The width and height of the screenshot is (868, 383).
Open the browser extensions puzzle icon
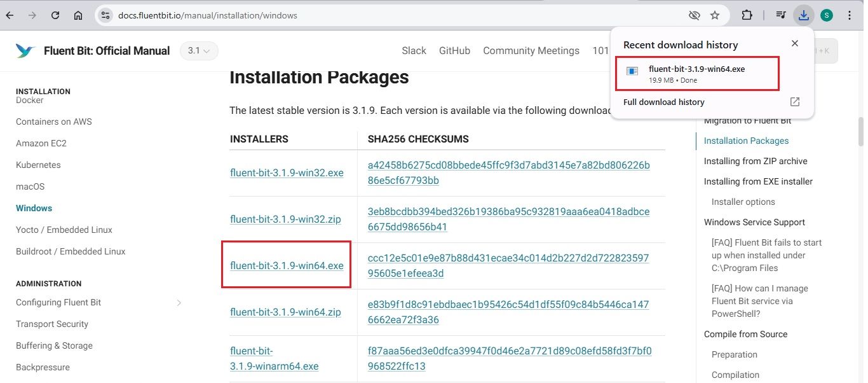747,15
